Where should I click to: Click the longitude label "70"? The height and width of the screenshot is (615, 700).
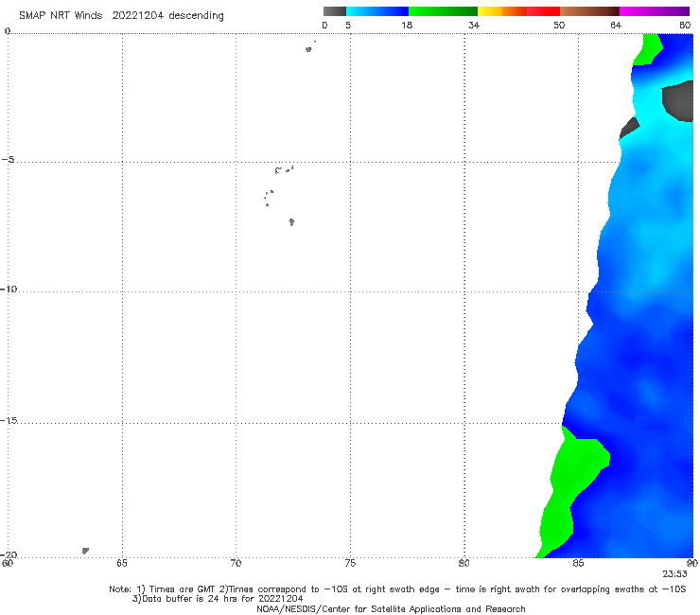(x=236, y=563)
